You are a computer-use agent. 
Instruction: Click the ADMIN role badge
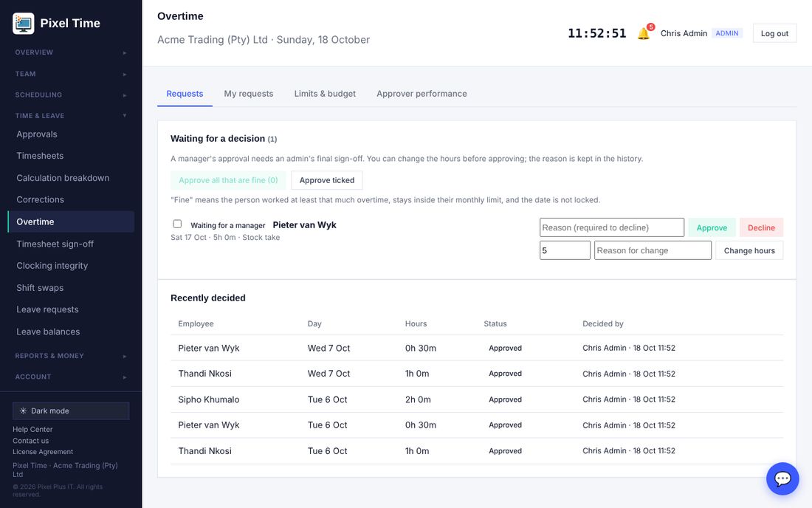click(727, 33)
